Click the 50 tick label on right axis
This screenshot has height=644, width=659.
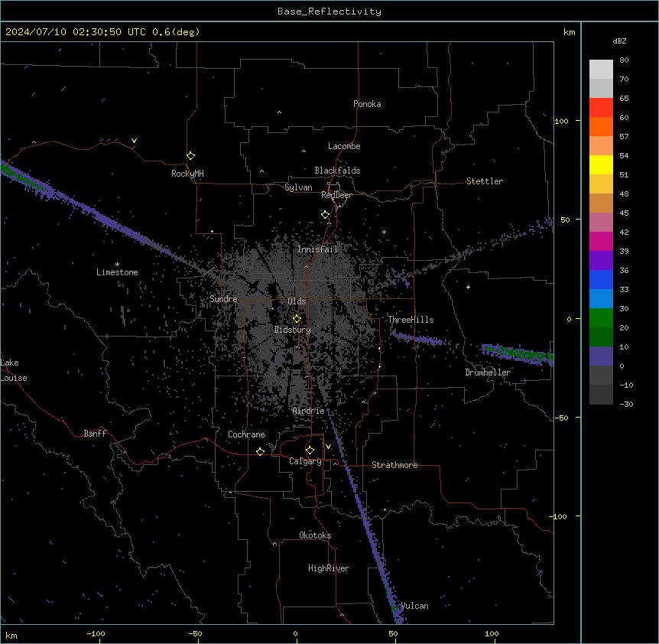pos(565,220)
